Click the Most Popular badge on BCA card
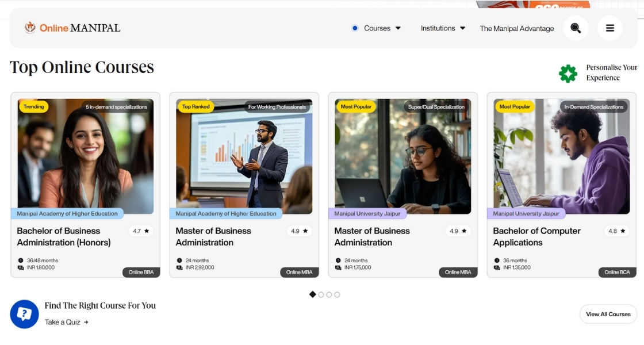644x345 pixels. pyautogui.click(x=515, y=107)
